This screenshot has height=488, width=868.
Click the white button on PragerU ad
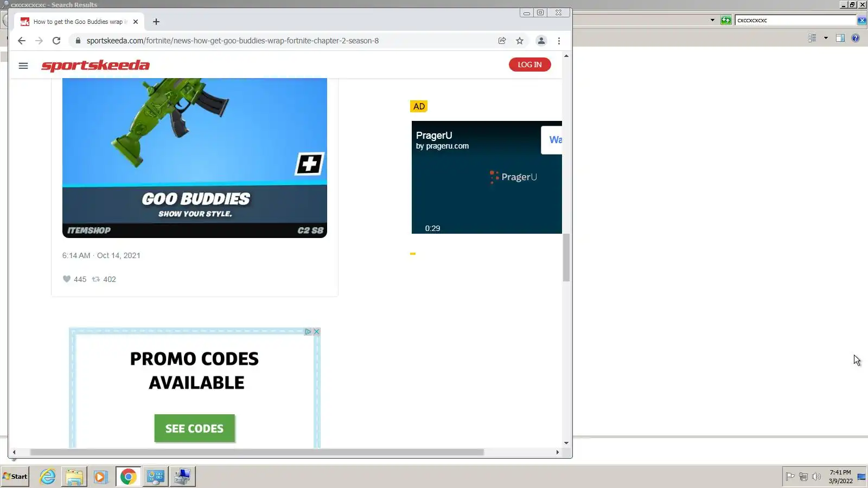pos(552,140)
